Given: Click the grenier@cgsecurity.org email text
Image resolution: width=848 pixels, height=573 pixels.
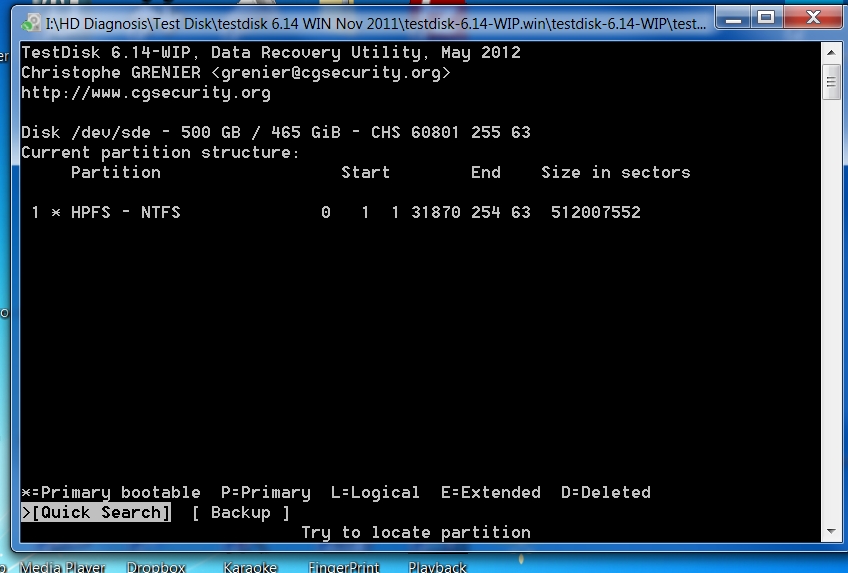Looking at the screenshot, I should coord(331,72).
